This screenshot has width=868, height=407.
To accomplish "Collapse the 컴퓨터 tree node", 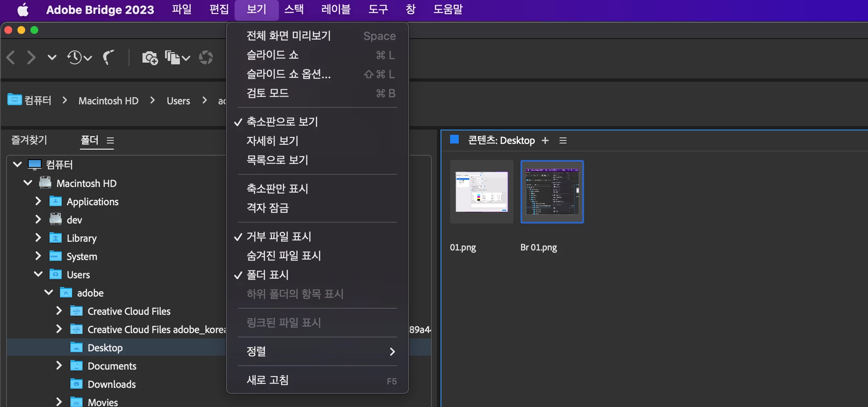I will [17, 164].
